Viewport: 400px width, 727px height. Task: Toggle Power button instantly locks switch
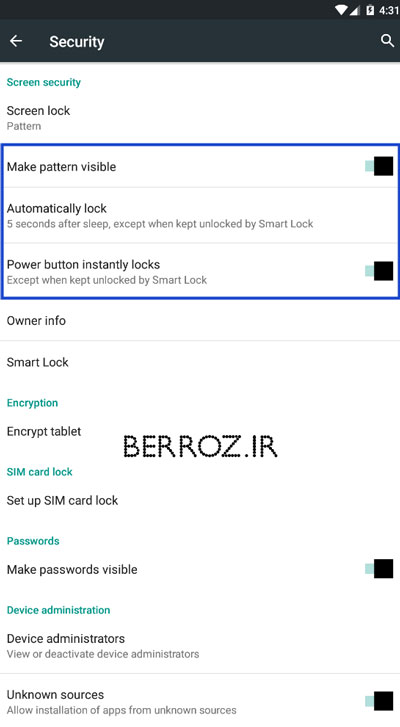tap(379, 271)
